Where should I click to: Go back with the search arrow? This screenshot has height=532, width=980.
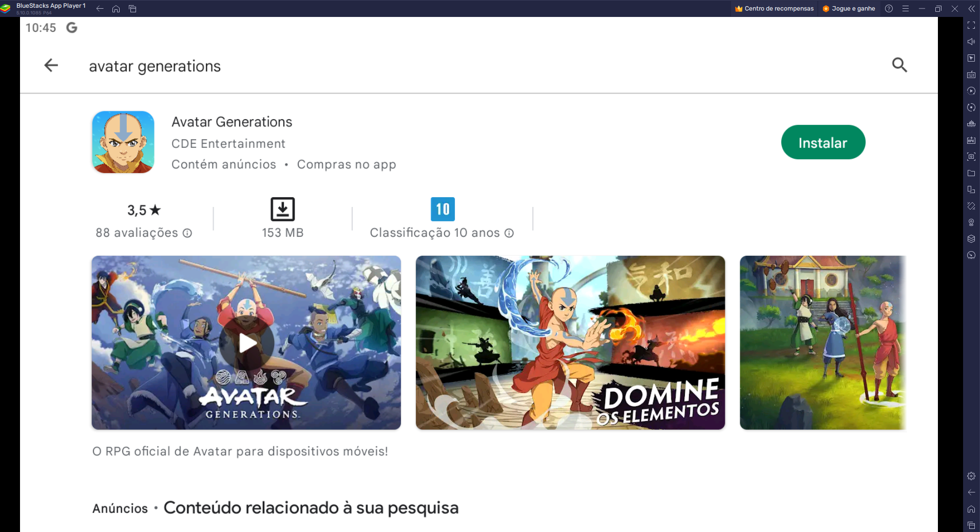coord(51,65)
